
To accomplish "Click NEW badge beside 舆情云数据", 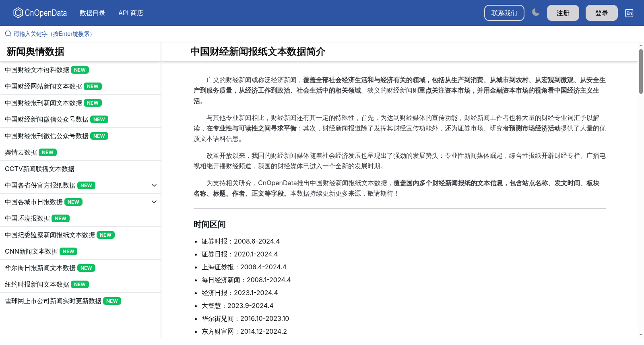I will coord(47,153).
